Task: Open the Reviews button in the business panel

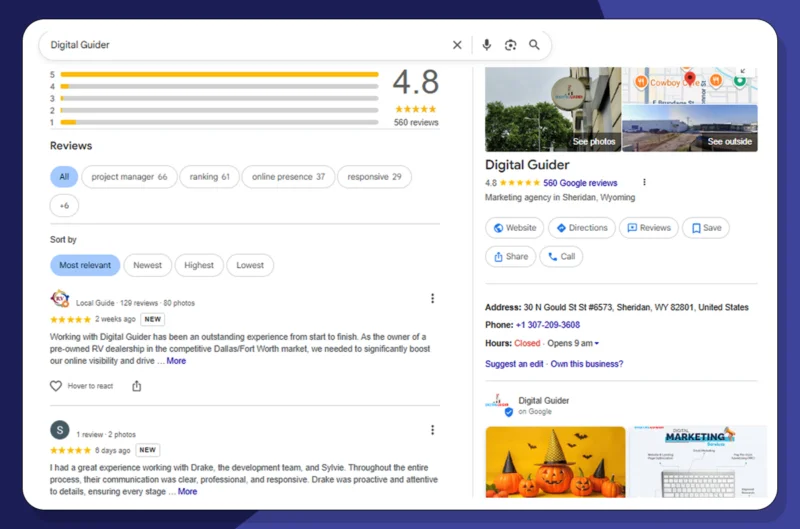Action: pos(648,228)
